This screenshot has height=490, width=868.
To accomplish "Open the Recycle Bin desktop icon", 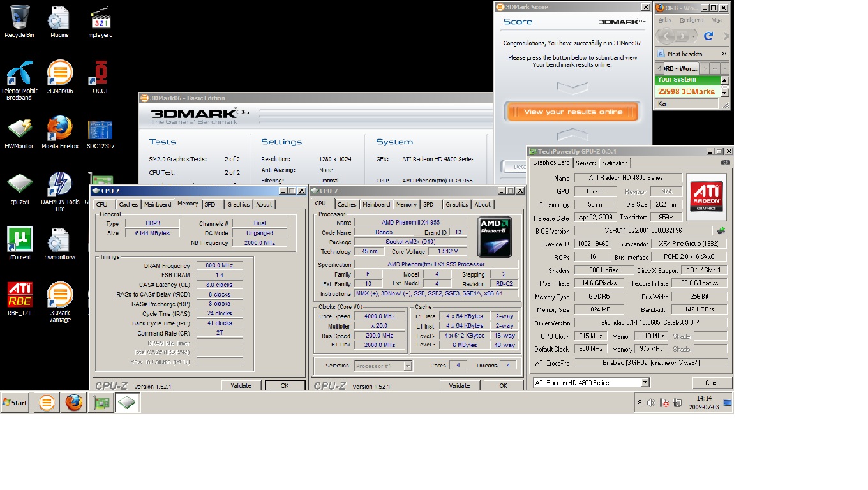I will point(19,22).
